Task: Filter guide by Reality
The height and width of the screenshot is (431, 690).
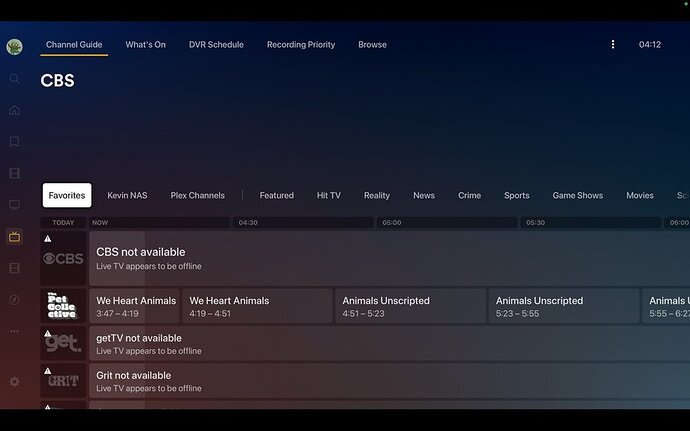Action: pos(377,195)
